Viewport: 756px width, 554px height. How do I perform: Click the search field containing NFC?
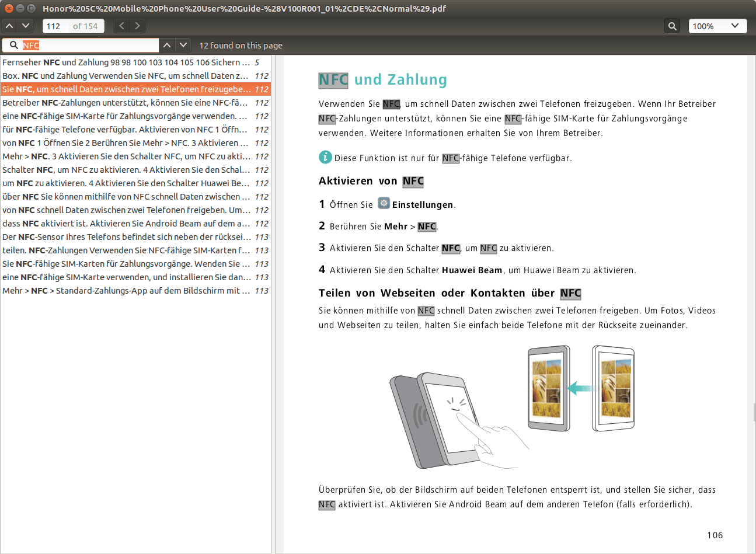click(81, 45)
